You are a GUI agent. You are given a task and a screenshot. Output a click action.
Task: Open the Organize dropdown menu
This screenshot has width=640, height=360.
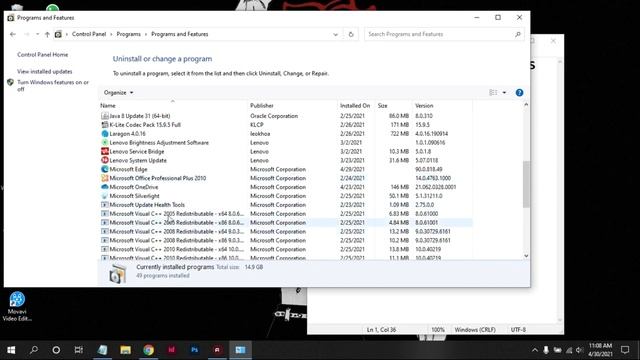pyautogui.click(x=118, y=93)
